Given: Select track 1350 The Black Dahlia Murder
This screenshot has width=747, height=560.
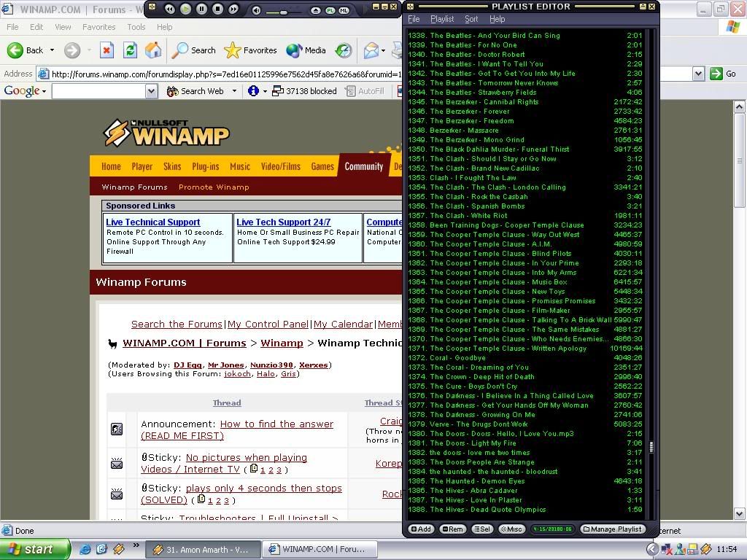Looking at the screenshot, I should (x=525, y=149).
